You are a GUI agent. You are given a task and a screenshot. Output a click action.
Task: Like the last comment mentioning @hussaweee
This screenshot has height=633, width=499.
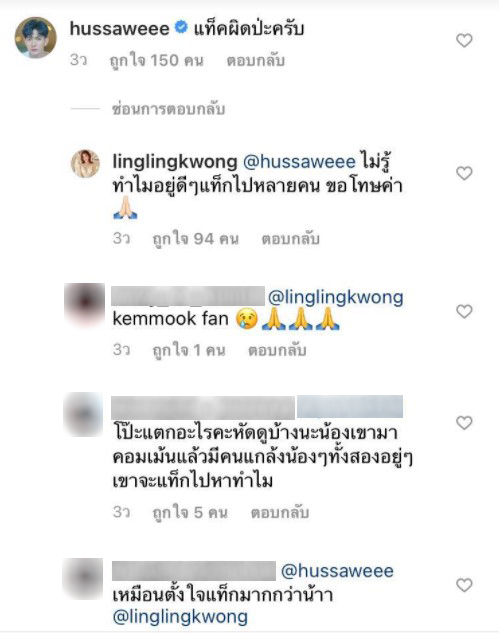point(464,585)
